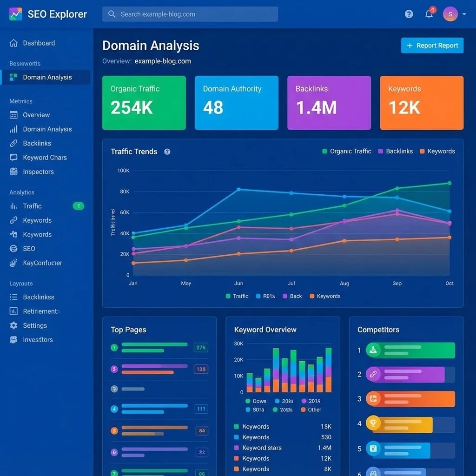Click the search magnifier icon

pyautogui.click(x=112, y=14)
